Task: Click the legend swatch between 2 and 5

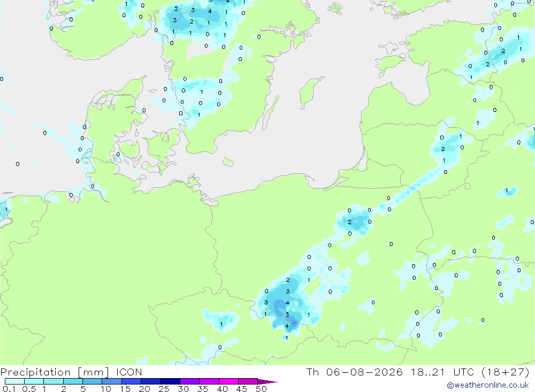Action: point(73,381)
